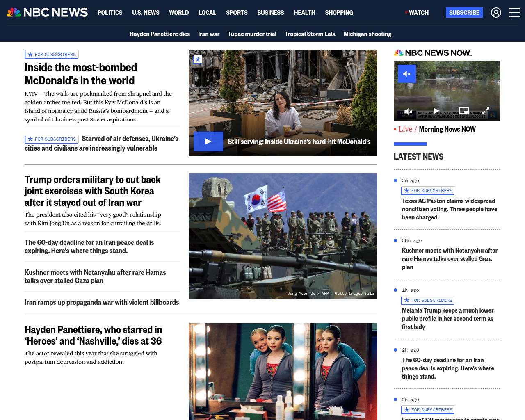
Task: Open the Melania Trump lower public profile story
Action: (x=447, y=319)
